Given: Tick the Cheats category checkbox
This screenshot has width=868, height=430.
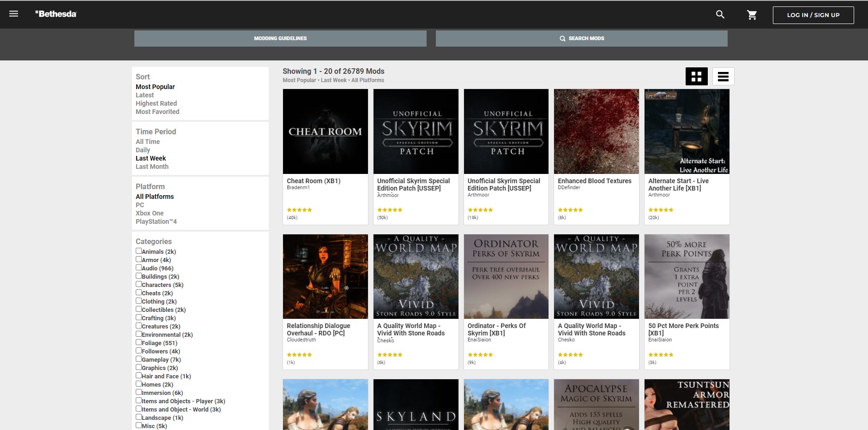Looking at the screenshot, I should [x=139, y=293].
